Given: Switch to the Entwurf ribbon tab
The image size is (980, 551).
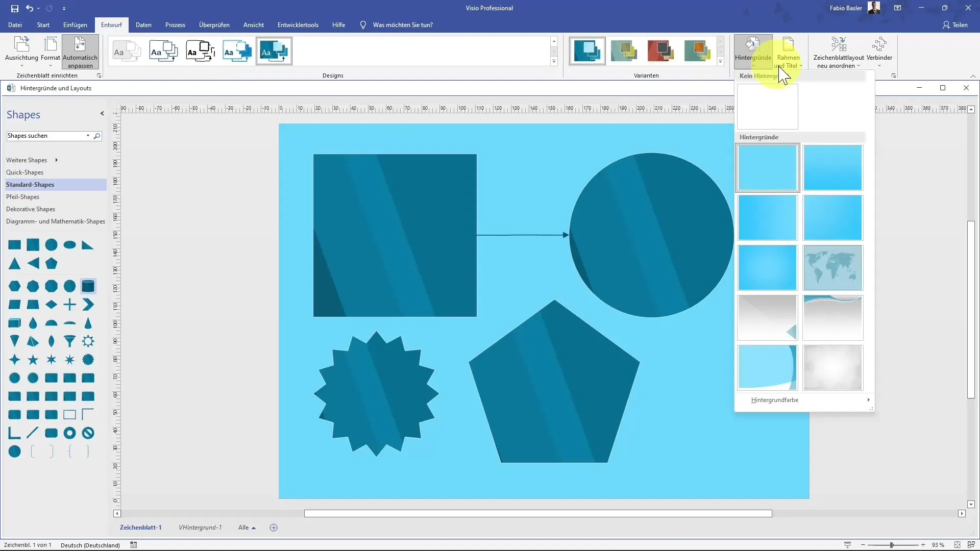Looking at the screenshot, I should (x=111, y=25).
